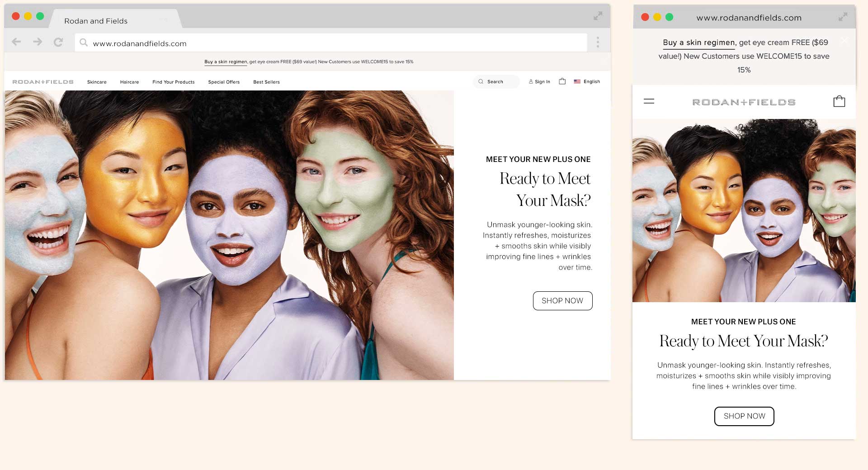The height and width of the screenshot is (470, 868).
Task: Open the shopping bag in desktop navbar
Action: tap(562, 81)
